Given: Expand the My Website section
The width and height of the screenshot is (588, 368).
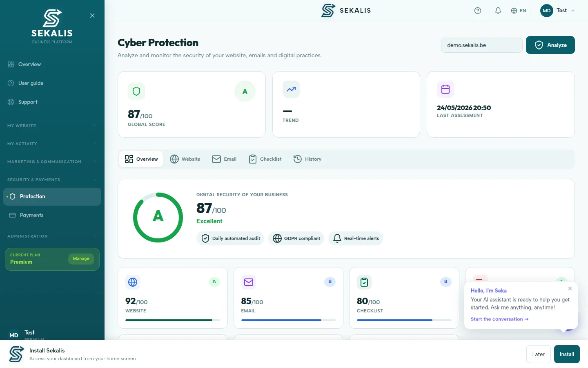Looking at the screenshot, I should (52, 126).
